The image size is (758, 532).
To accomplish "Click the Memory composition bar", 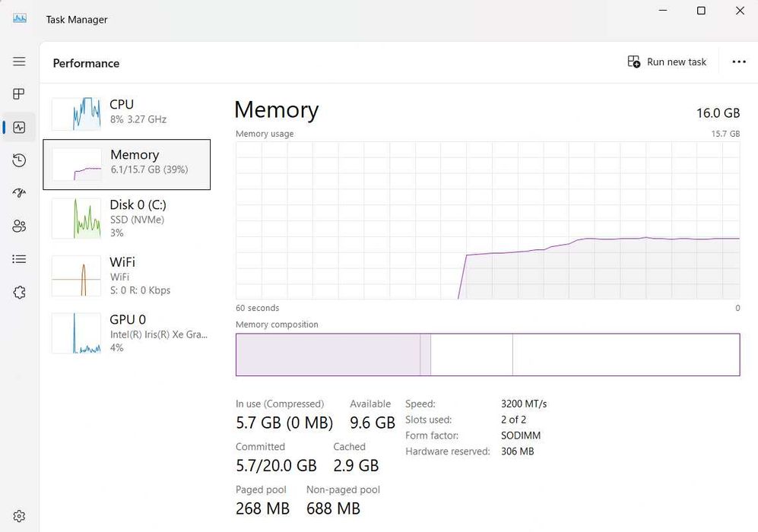I will (487, 354).
